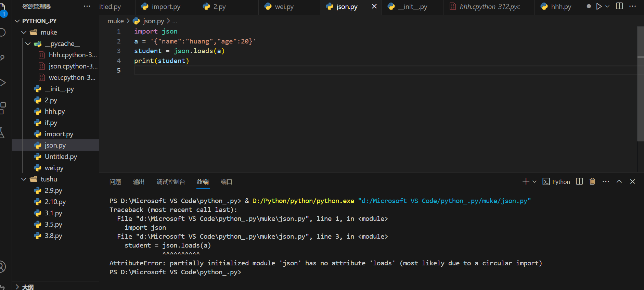644x290 pixels.
Task: Click the editor vertical scrollbar
Action: pyautogui.click(x=641, y=84)
